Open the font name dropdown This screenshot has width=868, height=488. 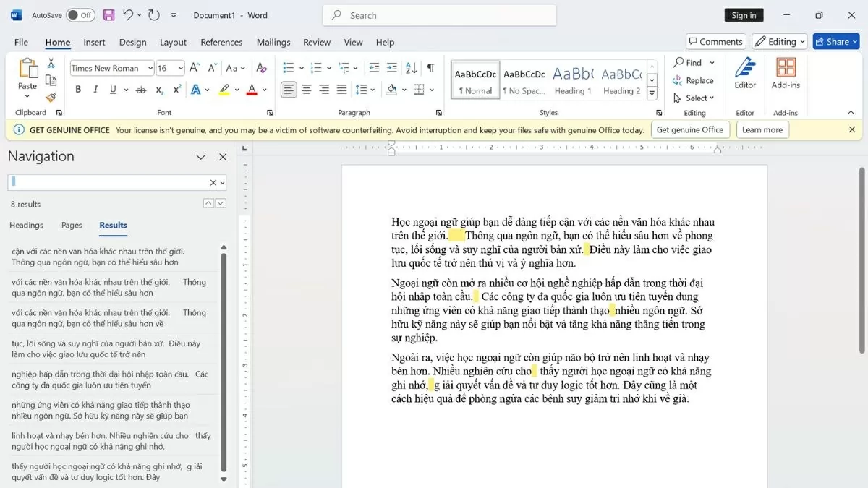tap(150, 68)
